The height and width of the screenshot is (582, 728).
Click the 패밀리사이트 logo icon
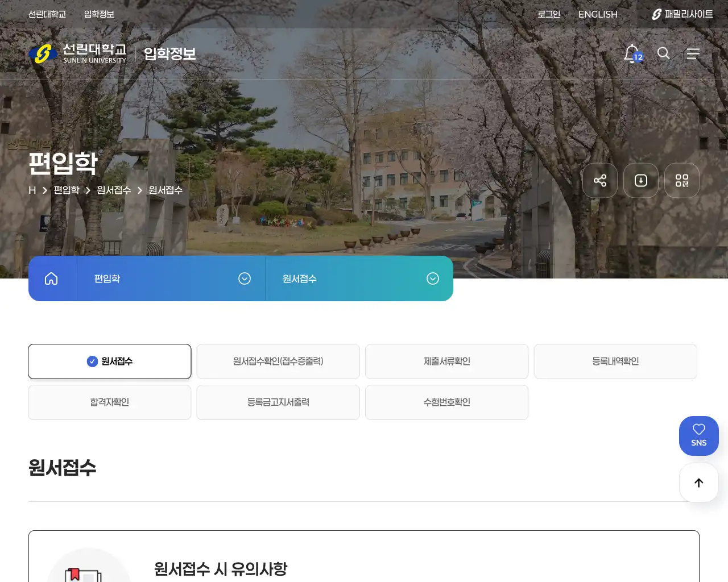click(x=656, y=14)
